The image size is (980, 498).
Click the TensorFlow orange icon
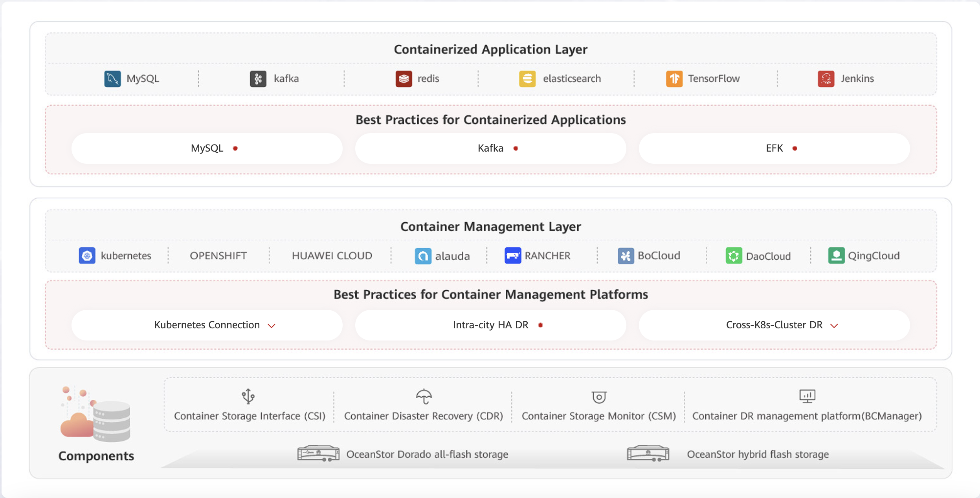click(x=674, y=79)
